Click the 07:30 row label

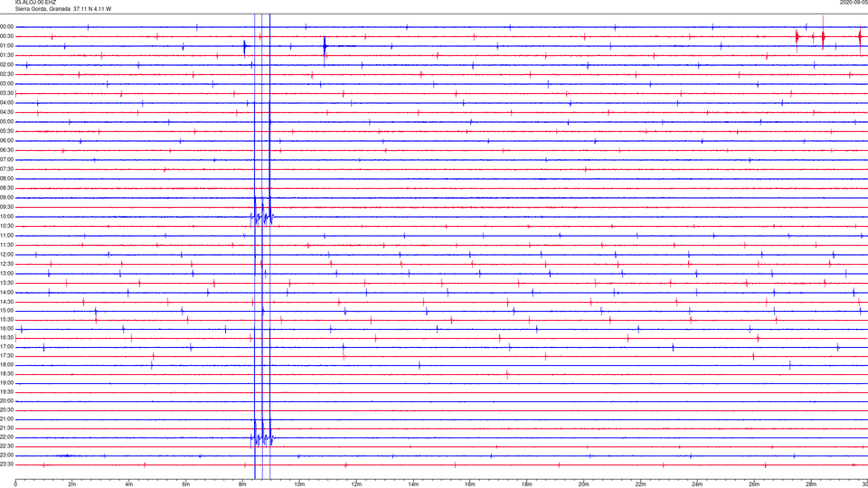click(6, 169)
